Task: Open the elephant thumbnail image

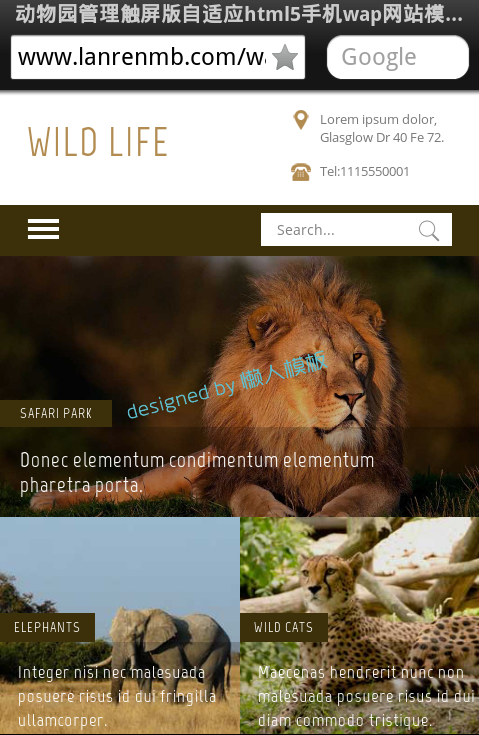Action: pos(120,626)
